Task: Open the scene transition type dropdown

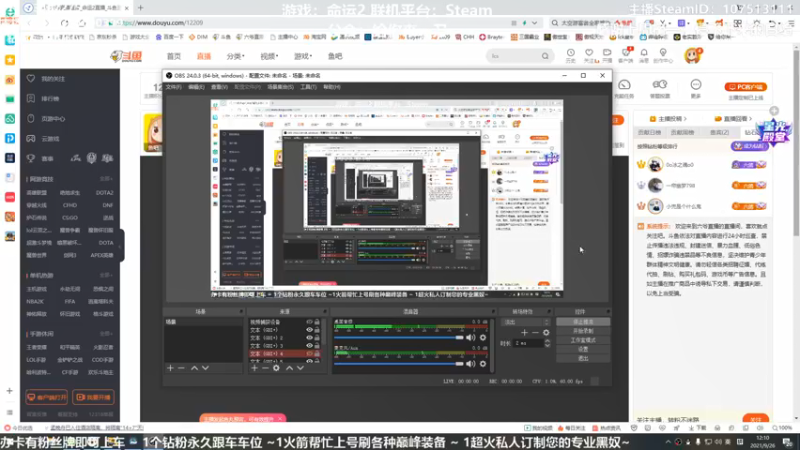Action: click(526, 322)
